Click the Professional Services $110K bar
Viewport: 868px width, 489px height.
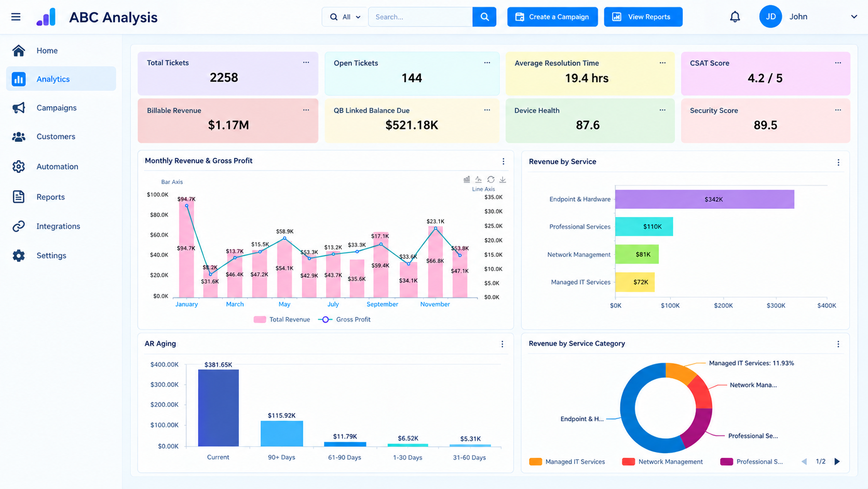[x=644, y=227]
